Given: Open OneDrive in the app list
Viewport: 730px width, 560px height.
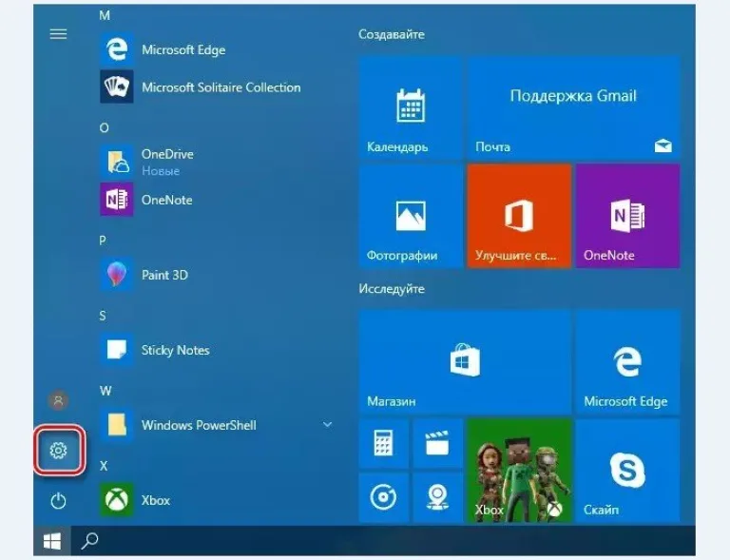Looking at the screenshot, I should click(216, 162).
